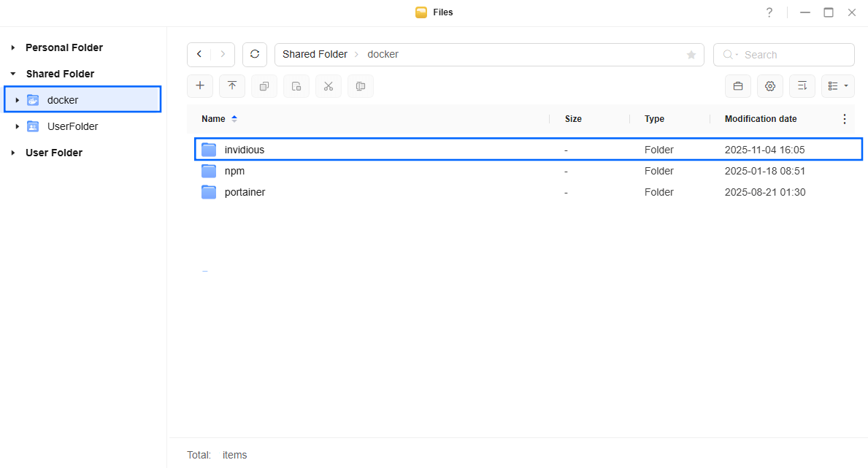Image resolution: width=868 pixels, height=468 pixels.
Task: Select the portainer folder row
Action: [245, 192]
